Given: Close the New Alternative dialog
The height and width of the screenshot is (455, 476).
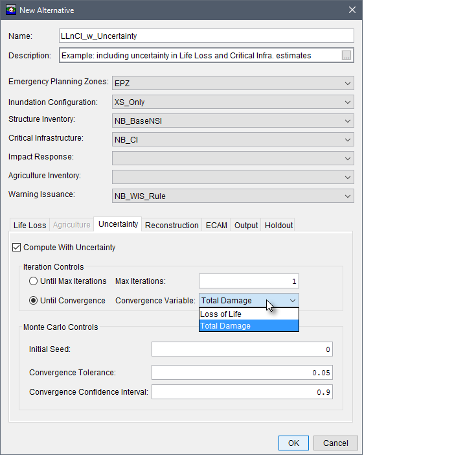Looking at the screenshot, I should tap(352, 10).
